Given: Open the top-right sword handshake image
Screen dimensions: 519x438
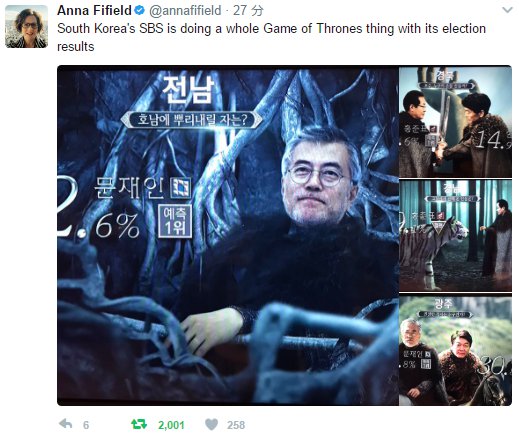Looking at the screenshot, I should point(455,122).
